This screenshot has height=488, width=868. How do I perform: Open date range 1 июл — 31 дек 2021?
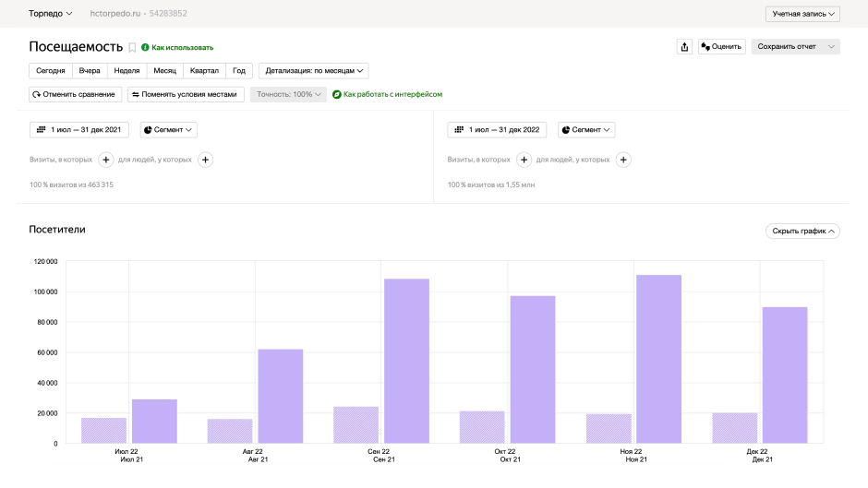[79, 130]
